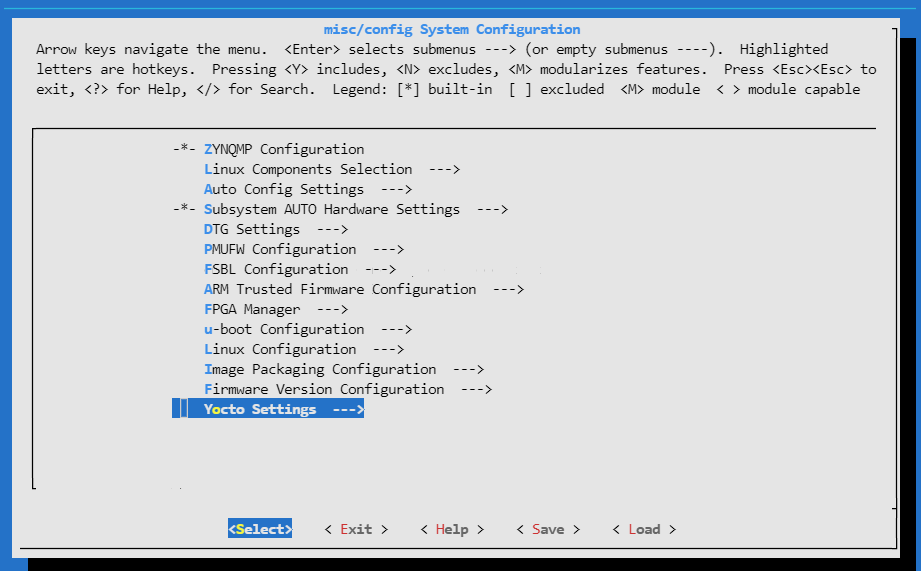Select the ZYNQMP Configuration entry
The height and width of the screenshot is (571, 921).
[284, 149]
